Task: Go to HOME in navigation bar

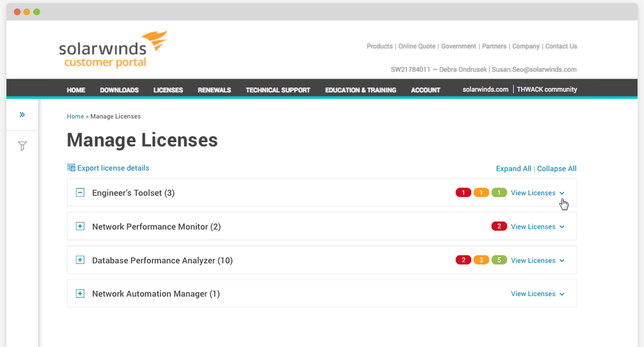Action: 76,90
